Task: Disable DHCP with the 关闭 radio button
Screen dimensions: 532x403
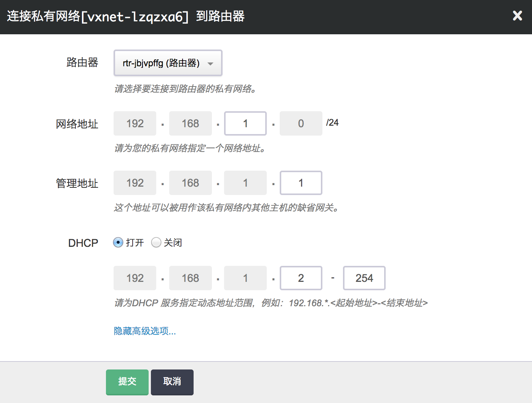Action: 156,243
